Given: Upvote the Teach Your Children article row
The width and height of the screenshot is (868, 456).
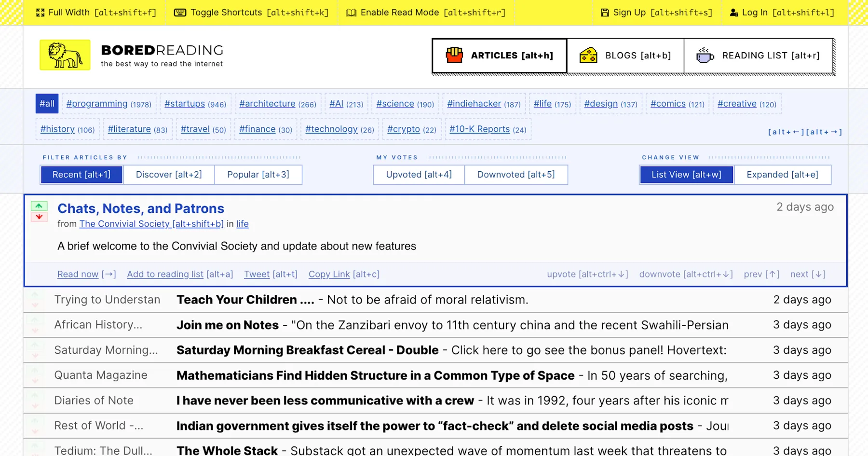Looking at the screenshot, I should (x=35, y=294).
